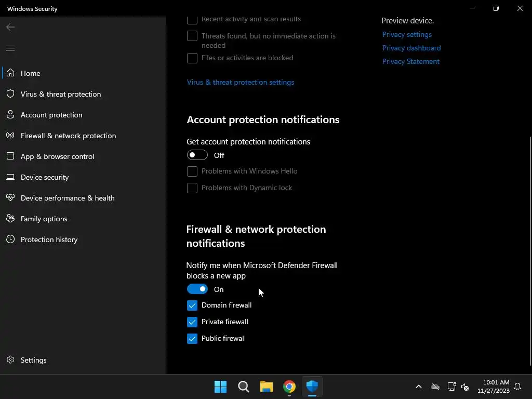Click Firewall & network protection notifications heading
Viewport: 532px width, 399px height.
pyautogui.click(x=256, y=236)
